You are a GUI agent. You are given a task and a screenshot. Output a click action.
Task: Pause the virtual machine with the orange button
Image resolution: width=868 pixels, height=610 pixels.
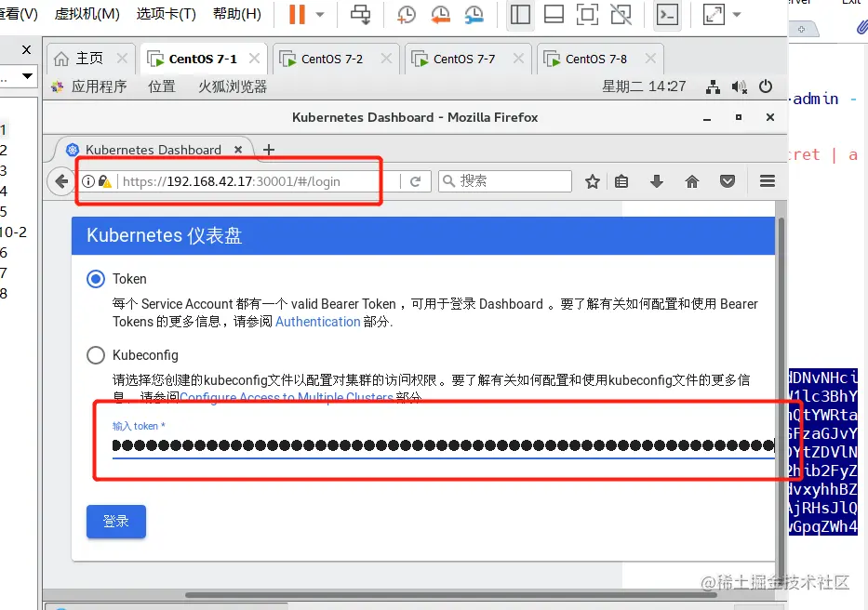(297, 14)
